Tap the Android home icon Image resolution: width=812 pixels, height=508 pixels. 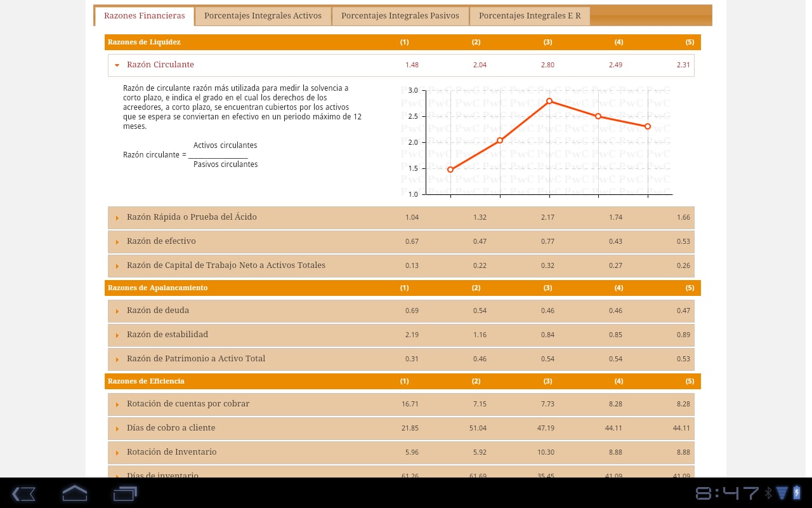74,493
